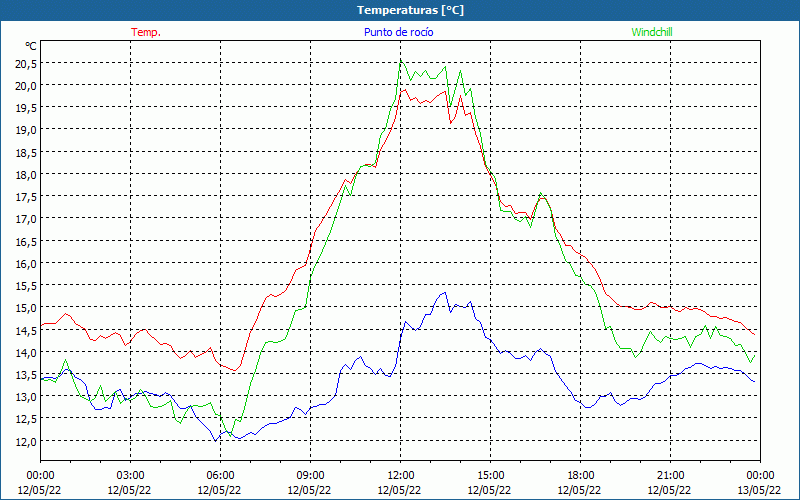Click the "15:00" time axis label
The height and width of the screenshot is (500, 800).
[490, 476]
